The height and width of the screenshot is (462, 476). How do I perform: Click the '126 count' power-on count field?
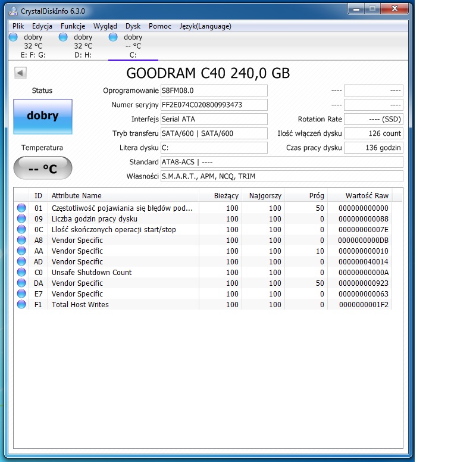pos(374,133)
